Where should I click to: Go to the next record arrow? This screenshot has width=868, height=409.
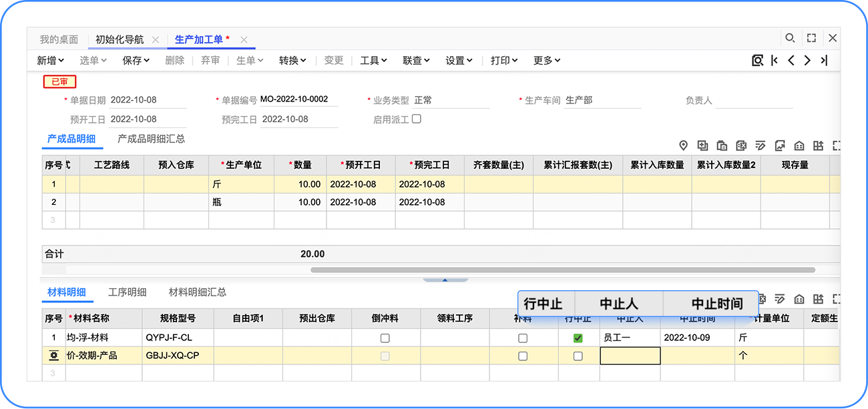click(x=807, y=61)
